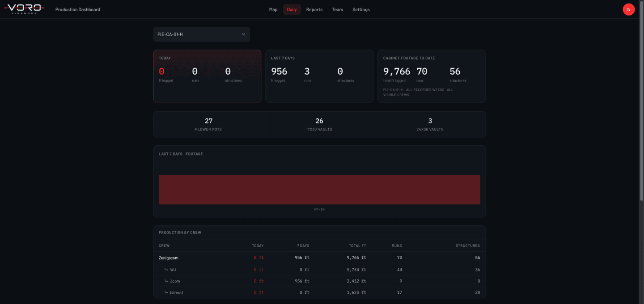
Task: Click the 5,734 ft total cell
Action: click(x=356, y=270)
